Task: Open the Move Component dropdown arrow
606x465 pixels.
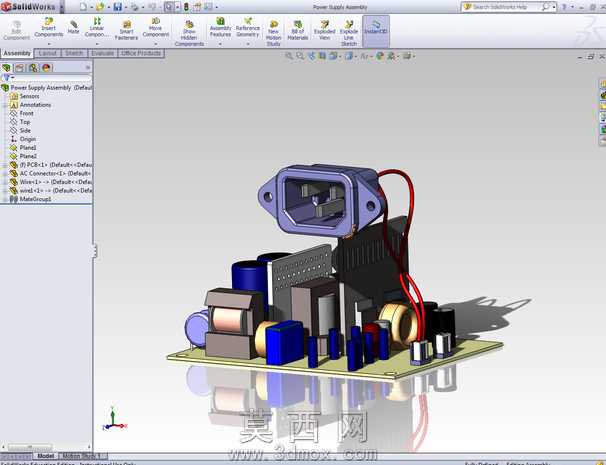Action: (x=156, y=44)
